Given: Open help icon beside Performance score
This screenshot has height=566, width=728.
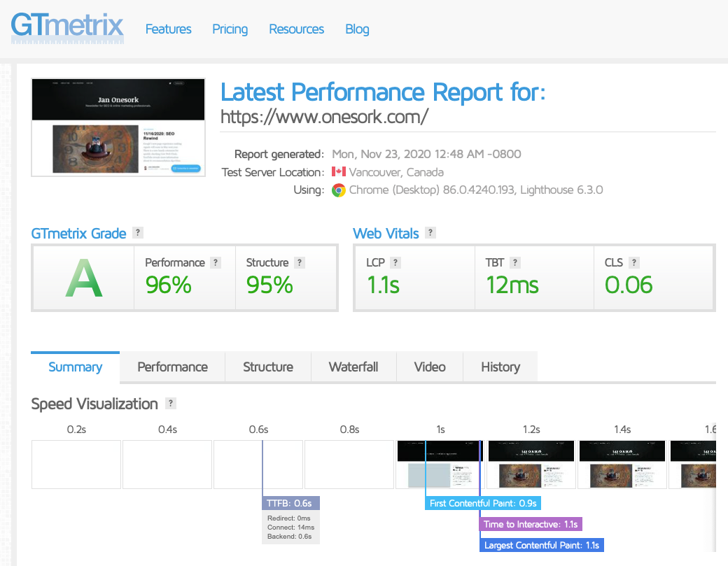Looking at the screenshot, I should 216,262.
